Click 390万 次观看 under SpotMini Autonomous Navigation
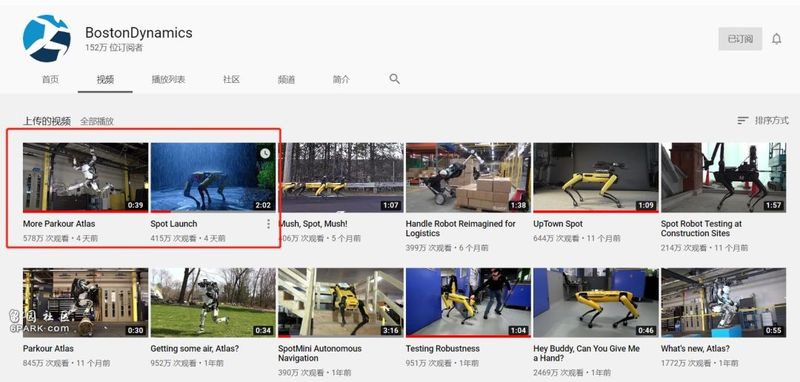 click(x=301, y=373)
